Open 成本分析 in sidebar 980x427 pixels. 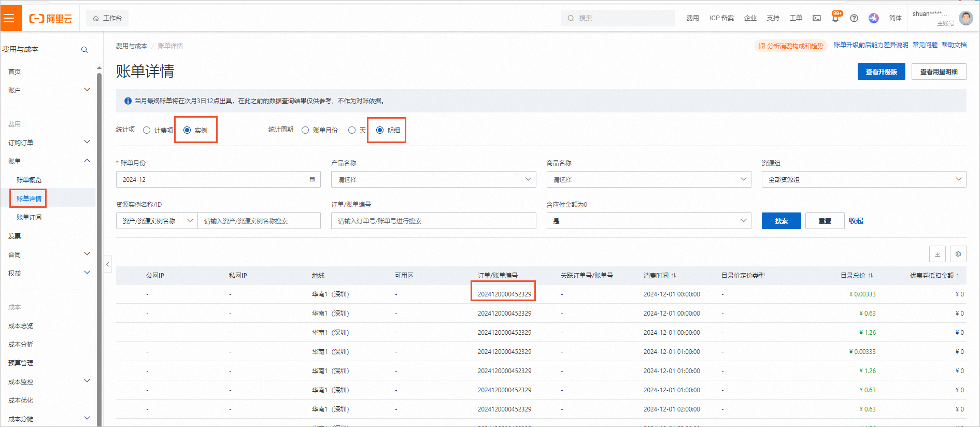[21, 344]
